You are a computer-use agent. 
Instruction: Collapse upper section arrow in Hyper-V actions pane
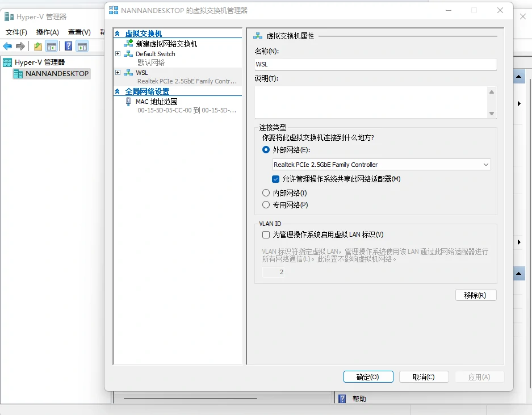tap(518, 76)
